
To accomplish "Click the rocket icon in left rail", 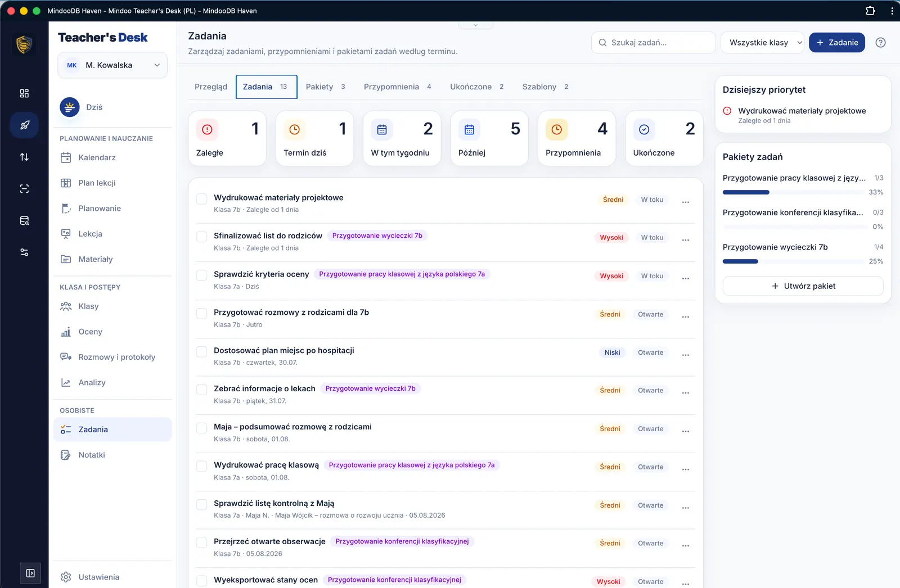I will pos(24,125).
